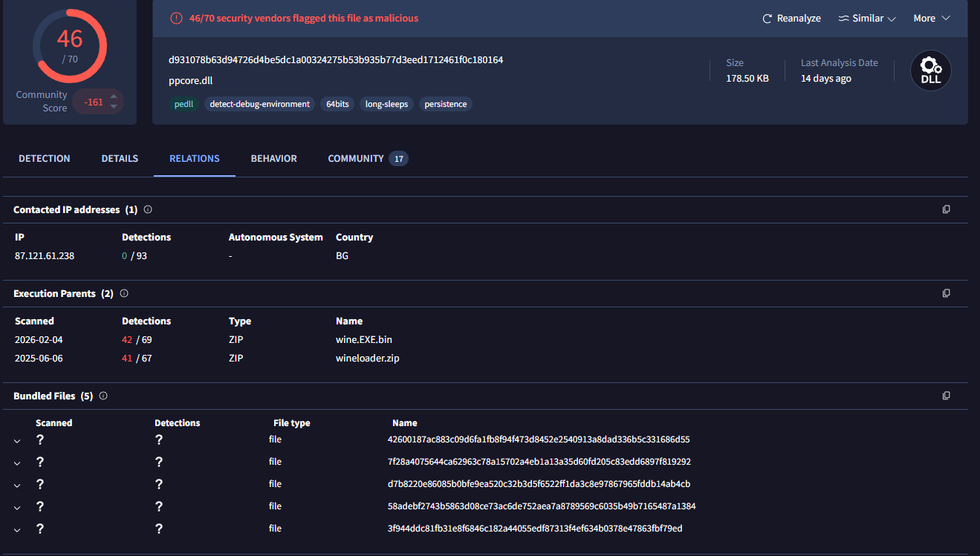Image resolution: width=980 pixels, height=556 pixels.
Task: Expand bundled file row d7b8220e8608…
Action: click(x=17, y=485)
